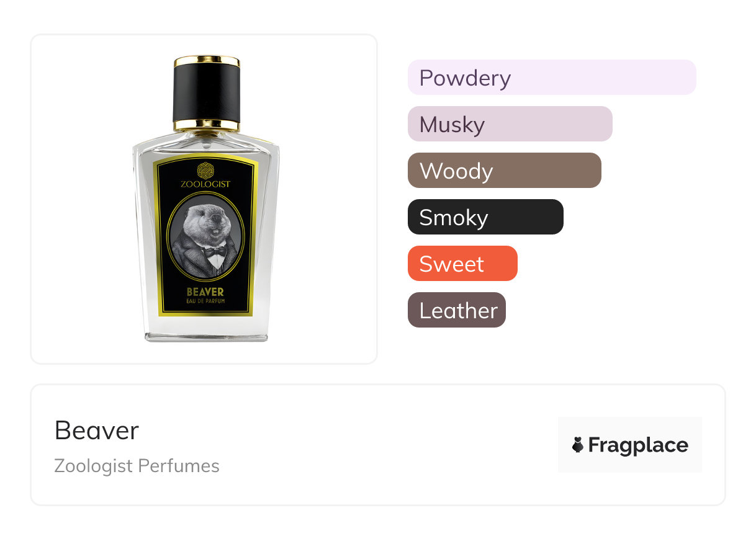
Task: Click the beaver portrait on the bottle
Action: pos(206,237)
